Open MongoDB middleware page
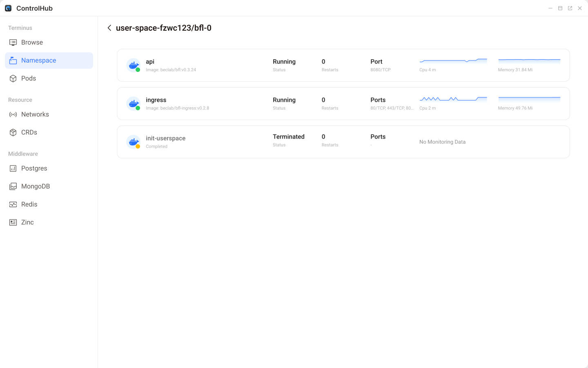The image size is (588, 368). pos(49,186)
